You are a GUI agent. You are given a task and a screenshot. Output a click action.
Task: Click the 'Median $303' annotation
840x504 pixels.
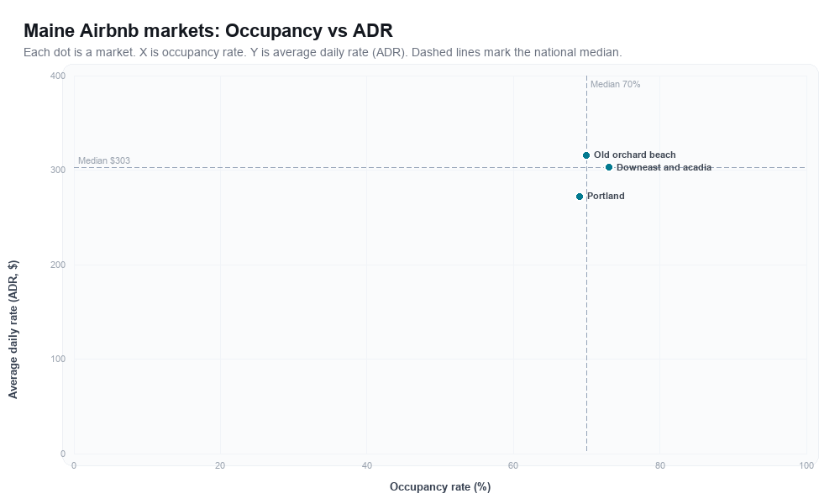[104, 160]
